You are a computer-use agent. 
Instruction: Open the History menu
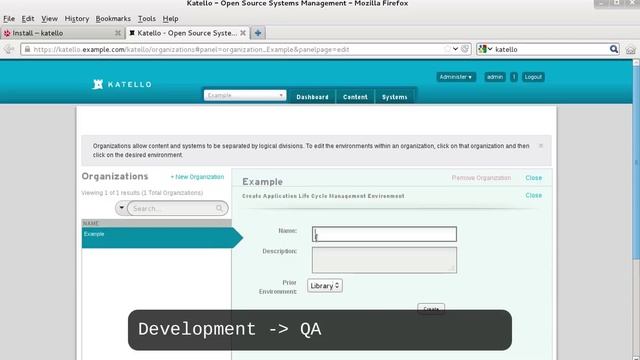tap(77, 19)
